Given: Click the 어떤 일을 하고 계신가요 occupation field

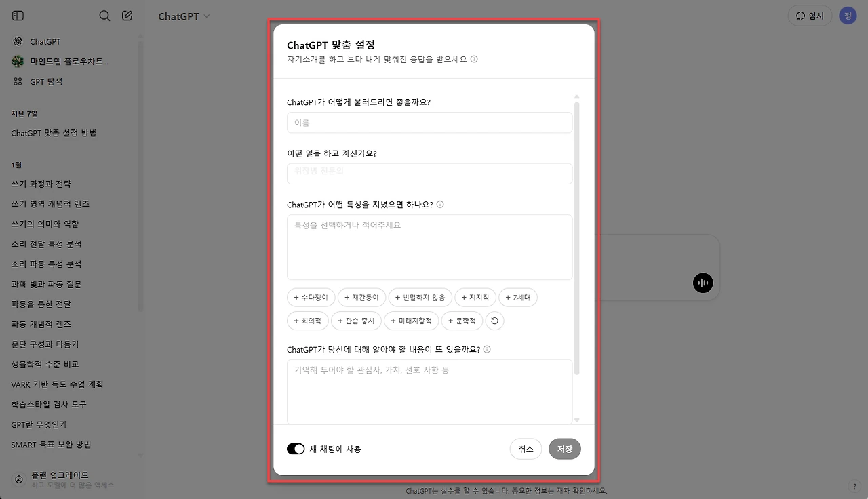Looking at the screenshot, I should pyautogui.click(x=429, y=174).
